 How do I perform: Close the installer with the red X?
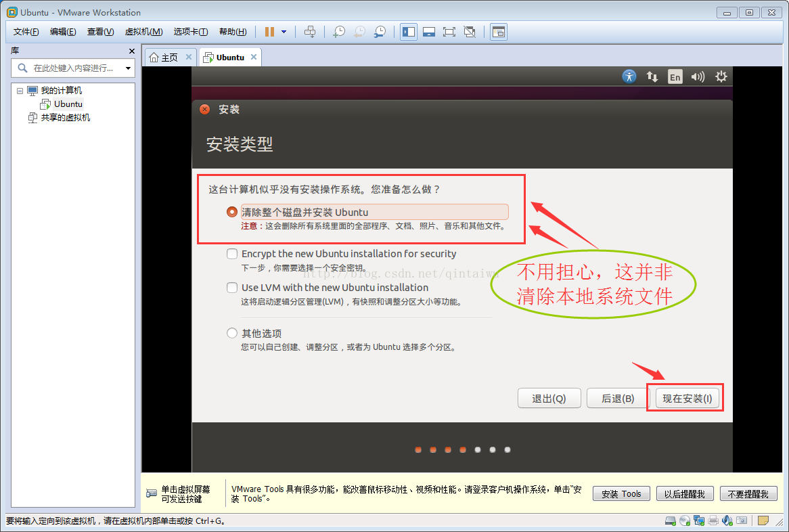(x=204, y=109)
